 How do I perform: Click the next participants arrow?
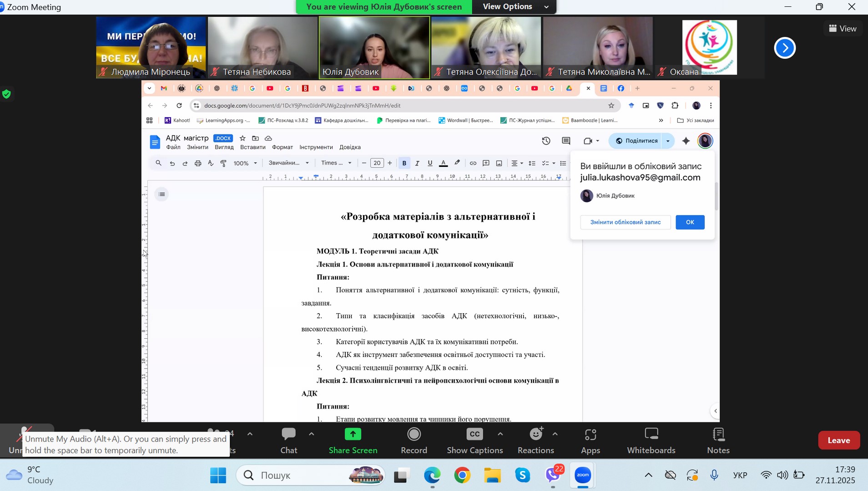[x=784, y=48]
